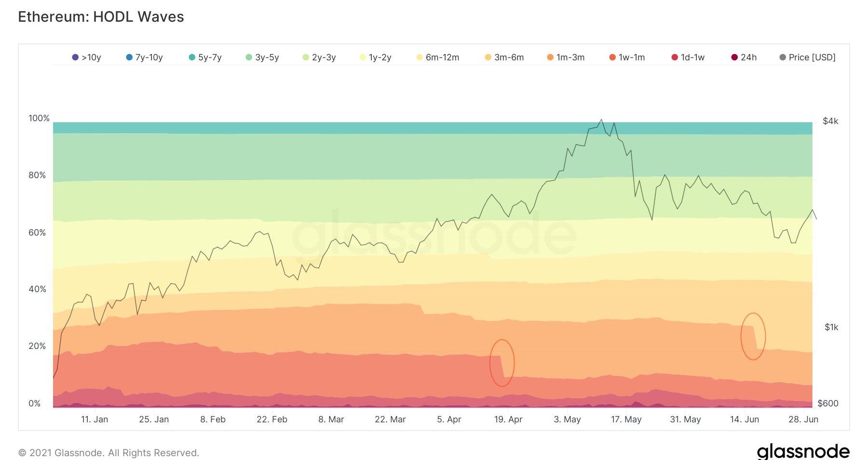Click the 3. May x-axis date label
Image resolution: width=868 pixels, height=460 pixels.
[x=567, y=419]
